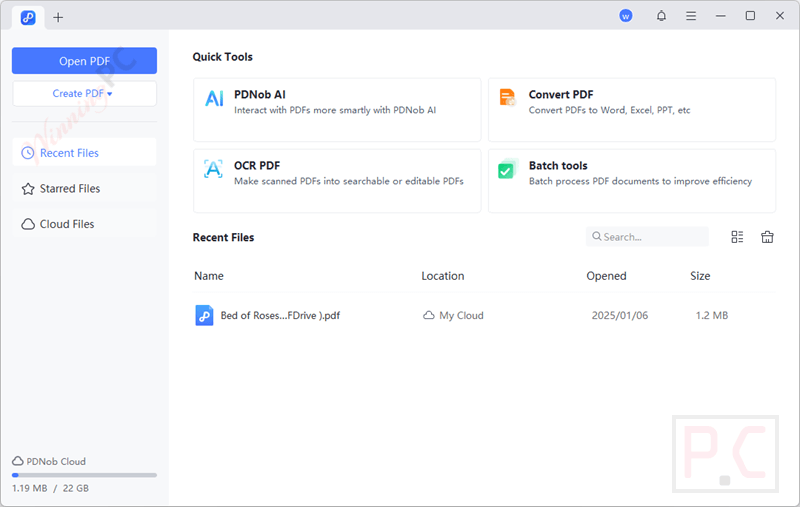Open the OCR PDF card
The height and width of the screenshot is (507, 800).
(x=337, y=181)
